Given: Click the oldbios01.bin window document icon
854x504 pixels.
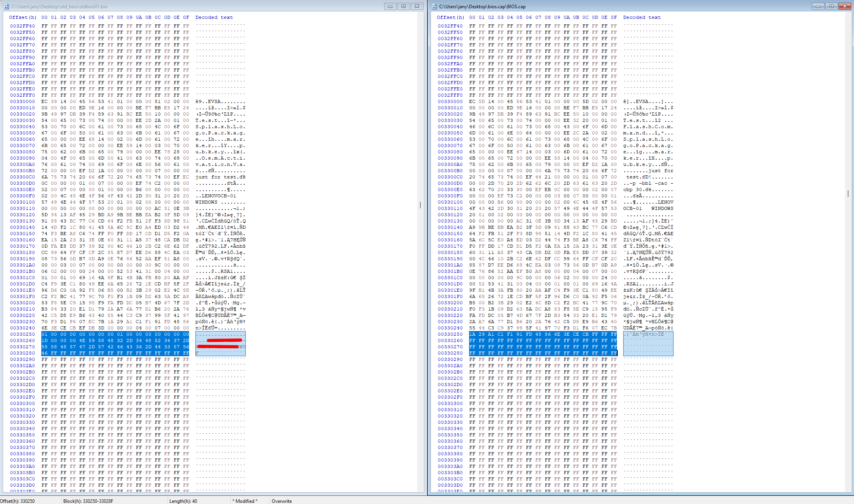Looking at the screenshot, I should tap(7, 7).
